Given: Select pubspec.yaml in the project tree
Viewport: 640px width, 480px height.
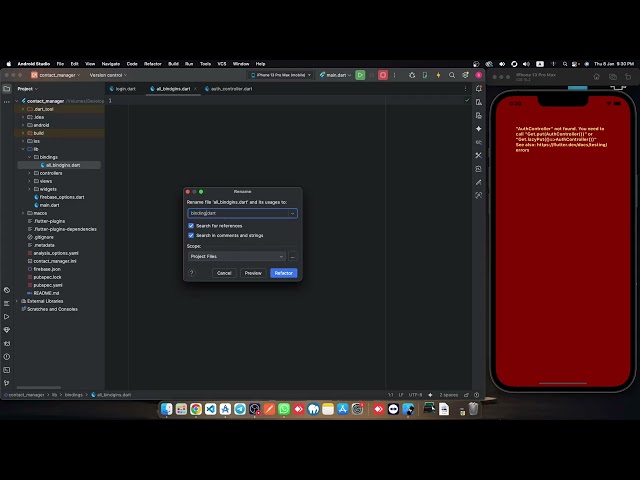Looking at the screenshot, I should click(48, 285).
